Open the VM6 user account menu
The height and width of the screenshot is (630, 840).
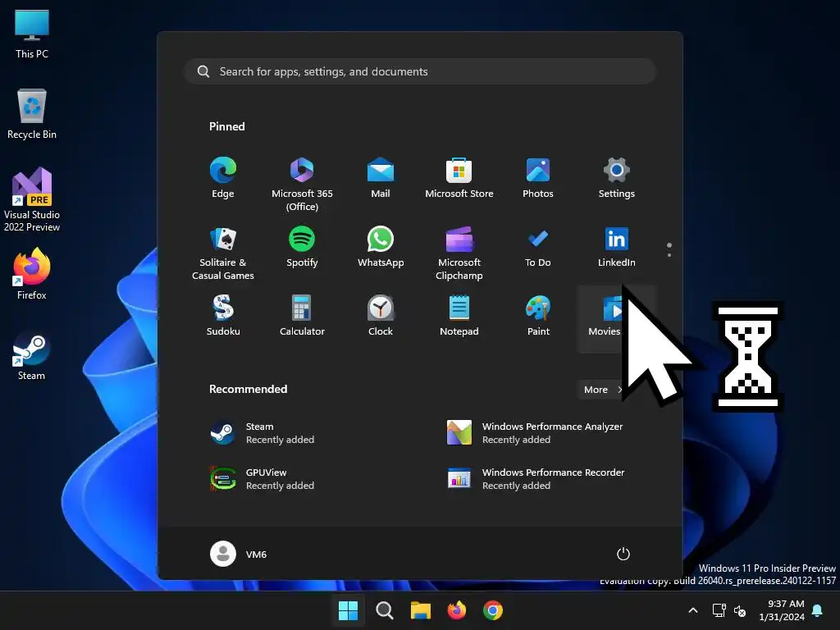(239, 554)
